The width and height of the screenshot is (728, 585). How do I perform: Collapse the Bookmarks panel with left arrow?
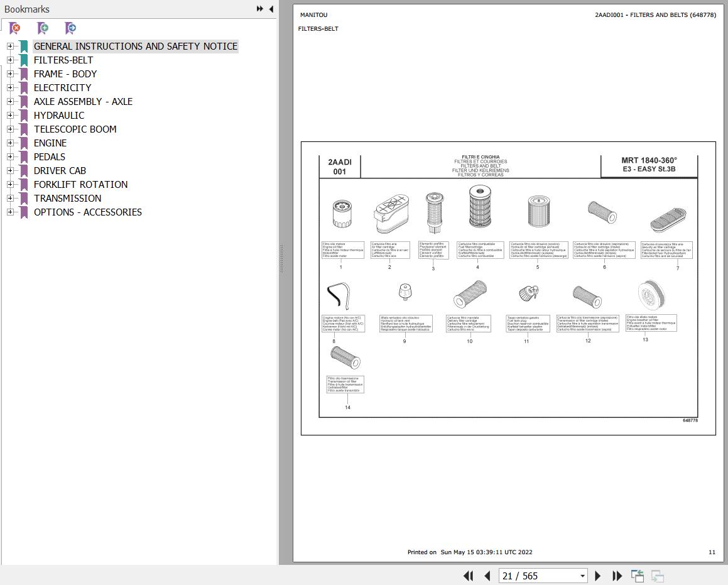[271, 9]
